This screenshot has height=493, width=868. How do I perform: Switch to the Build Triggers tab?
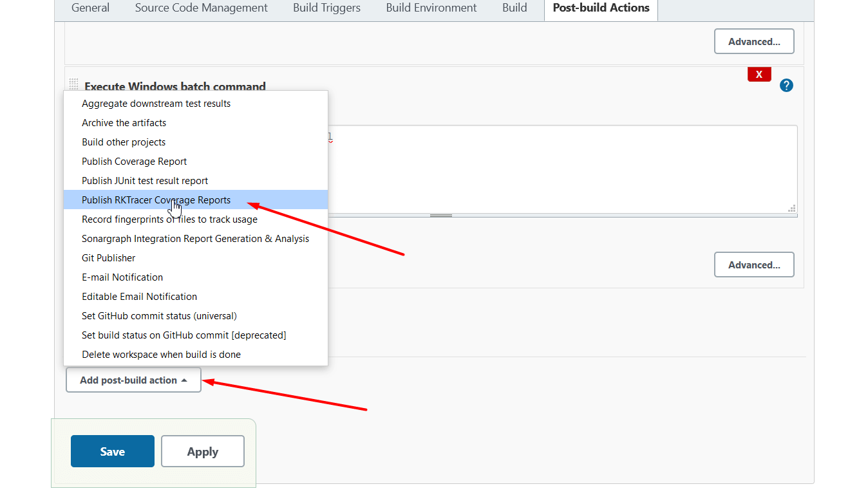pos(326,8)
